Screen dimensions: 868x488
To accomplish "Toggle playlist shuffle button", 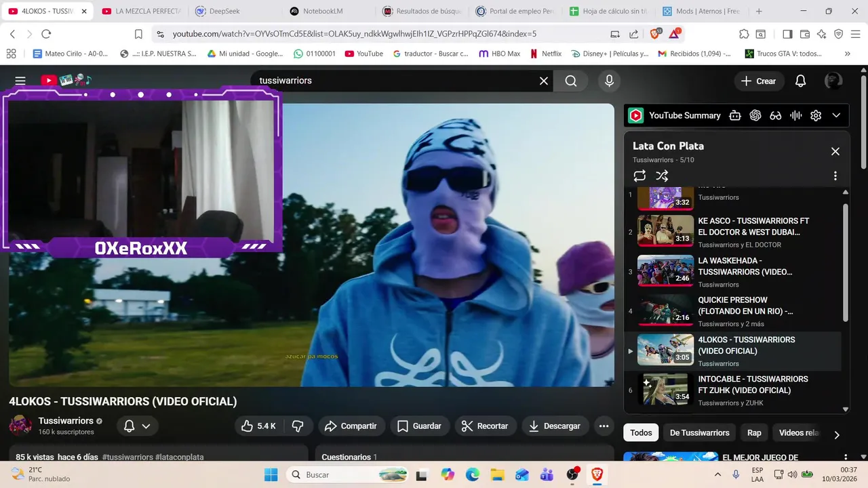I will coord(663,176).
